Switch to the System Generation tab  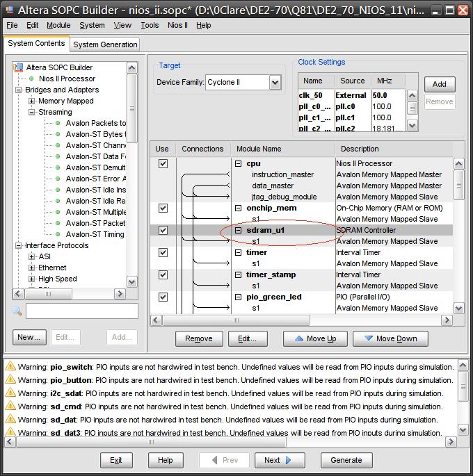[x=105, y=44]
